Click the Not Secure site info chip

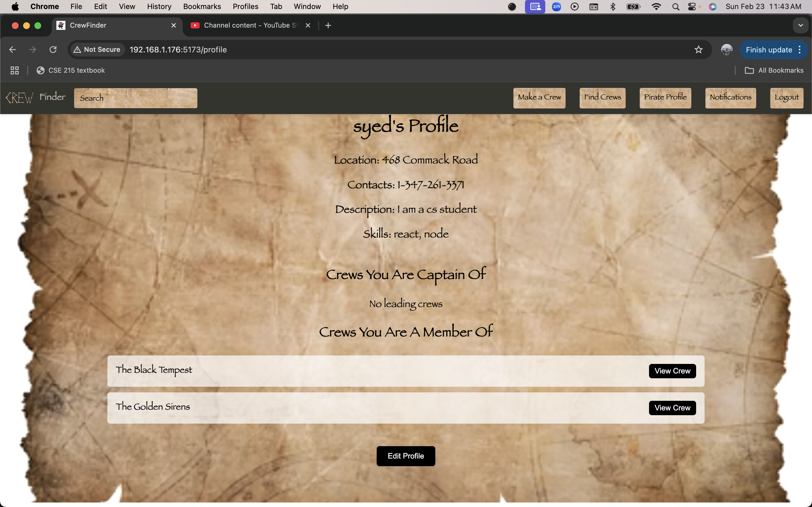point(97,50)
